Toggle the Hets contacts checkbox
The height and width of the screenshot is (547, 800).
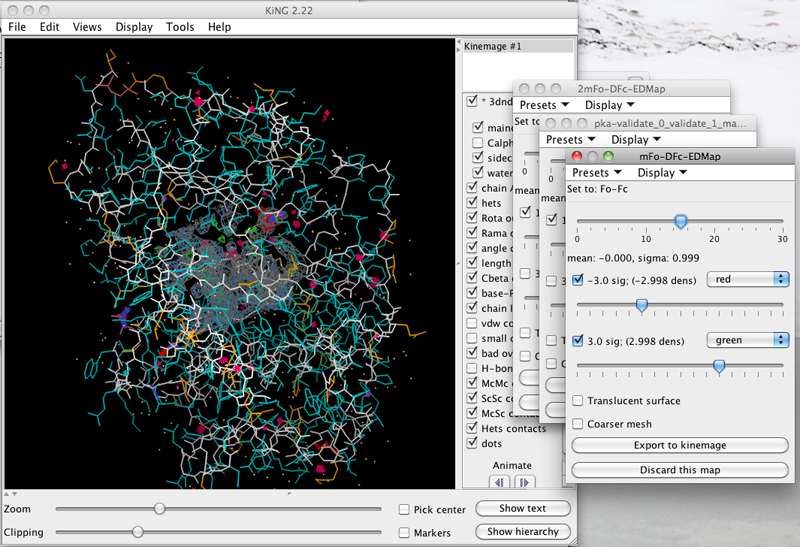pos(473,429)
